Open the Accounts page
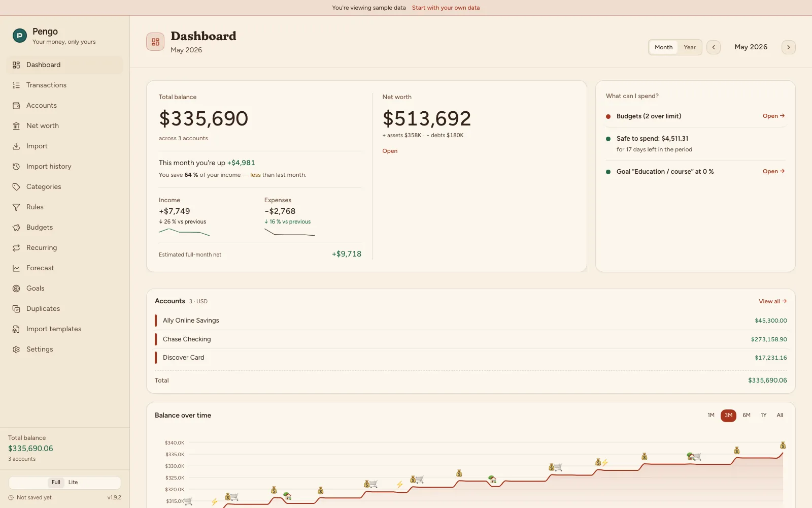This screenshot has width=812, height=508. [64, 106]
